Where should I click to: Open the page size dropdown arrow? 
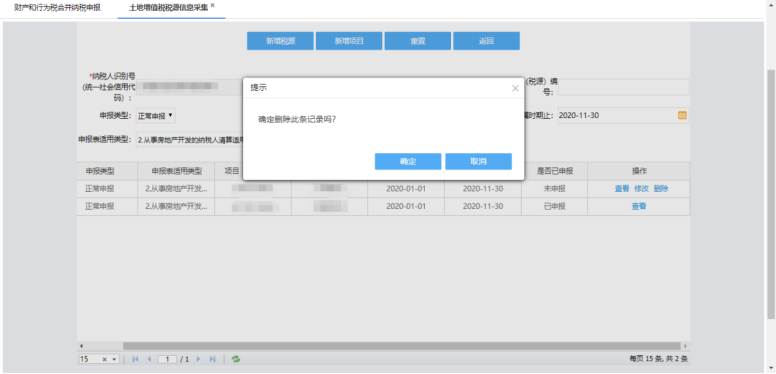(114, 359)
